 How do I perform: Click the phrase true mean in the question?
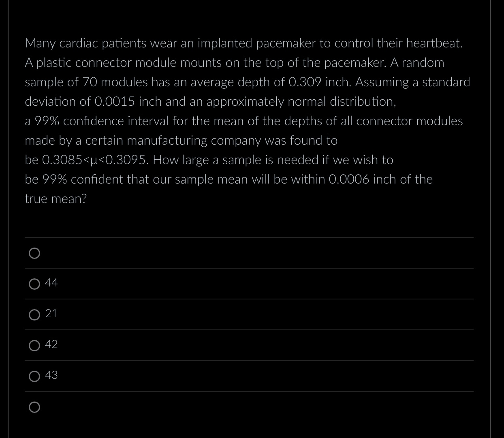click(55, 199)
